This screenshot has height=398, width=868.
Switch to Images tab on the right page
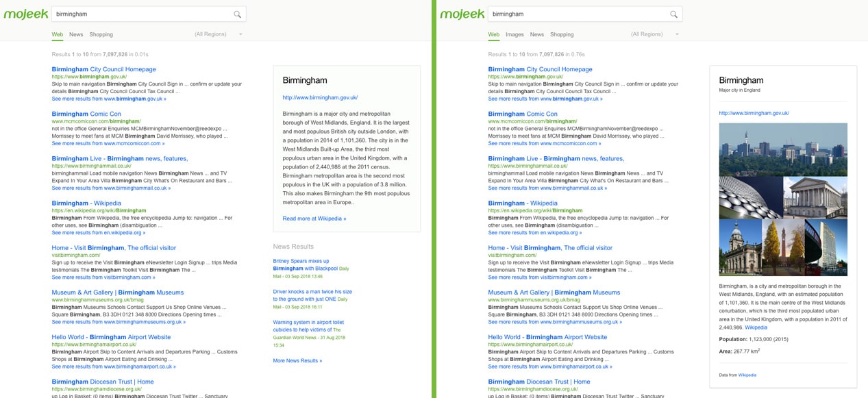pos(514,34)
